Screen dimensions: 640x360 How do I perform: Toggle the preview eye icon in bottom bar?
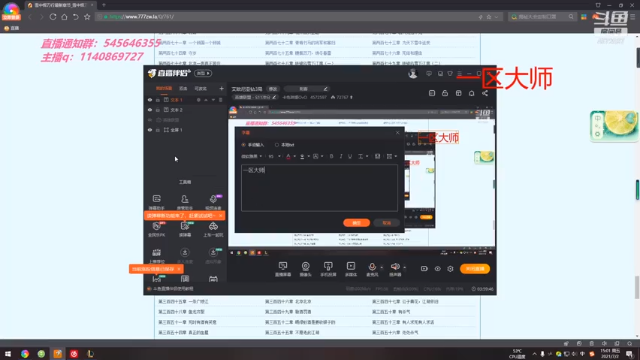pos(438,269)
